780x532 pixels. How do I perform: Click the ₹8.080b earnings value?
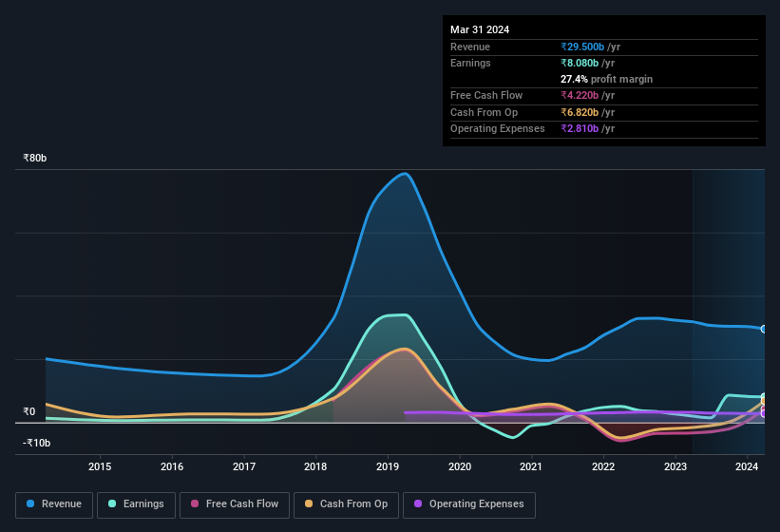point(580,63)
